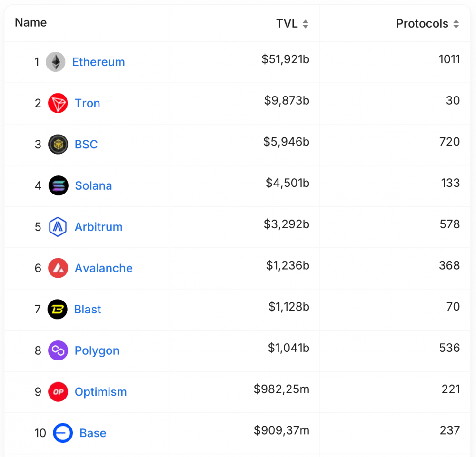The image size is (476, 457).
Task: Click the Ethereum diamond logo icon
Action: tap(56, 62)
